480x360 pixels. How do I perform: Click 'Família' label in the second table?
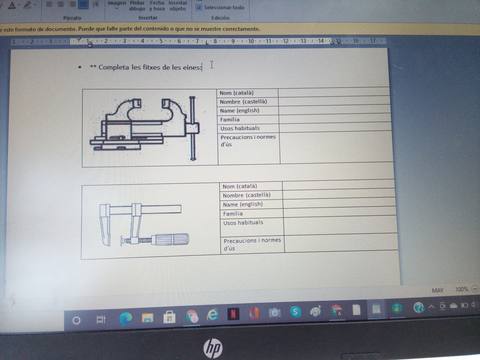[233, 213]
